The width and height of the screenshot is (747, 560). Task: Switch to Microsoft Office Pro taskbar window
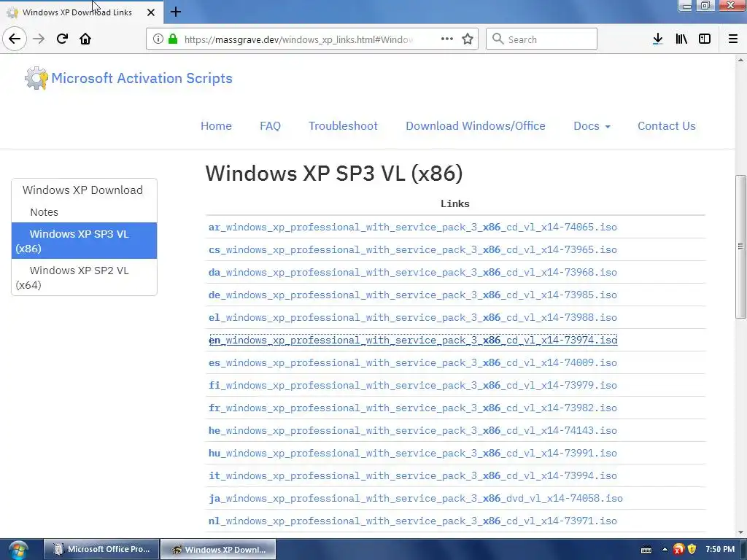pyautogui.click(x=101, y=550)
